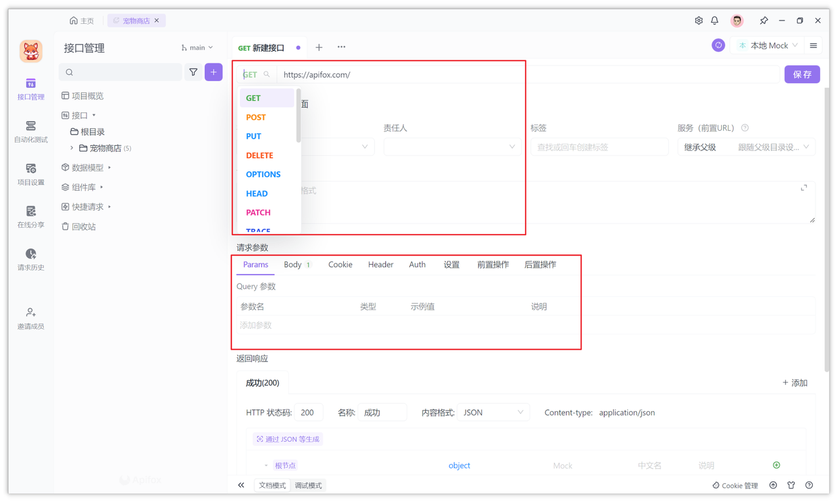The height and width of the screenshot is (504, 837).
Task: Open the main branch selector
Action: click(196, 47)
